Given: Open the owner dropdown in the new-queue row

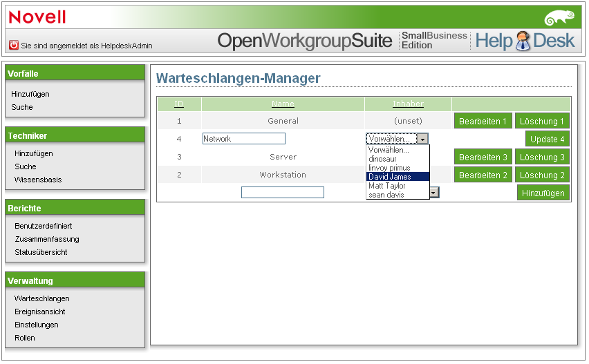Looking at the screenshot, I should click(x=434, y=193).
